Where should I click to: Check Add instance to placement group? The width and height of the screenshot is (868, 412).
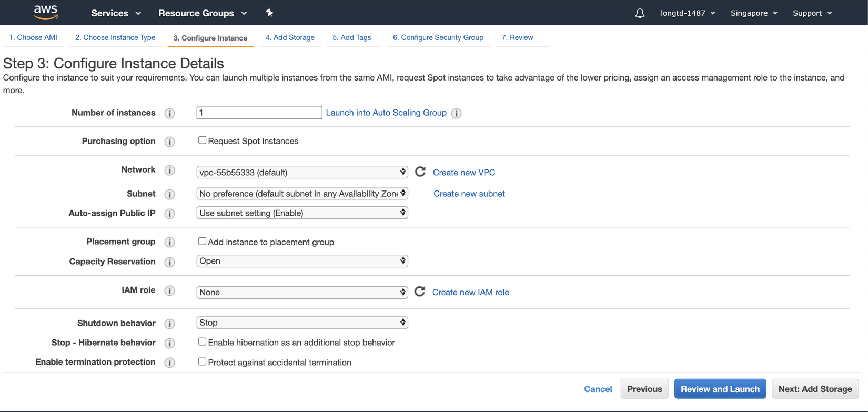point(202,242)
